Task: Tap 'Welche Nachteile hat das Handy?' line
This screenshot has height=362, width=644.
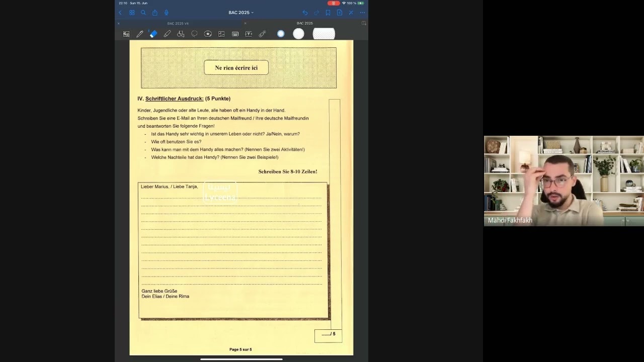Action: pos(215,157)
